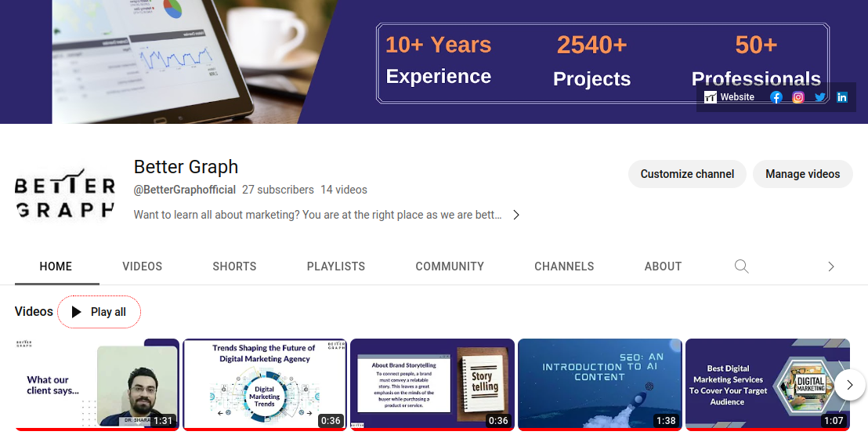Viewport: 868px width, 435px height.
Task: Expand the channel description chevron
Action: point(516,215)
